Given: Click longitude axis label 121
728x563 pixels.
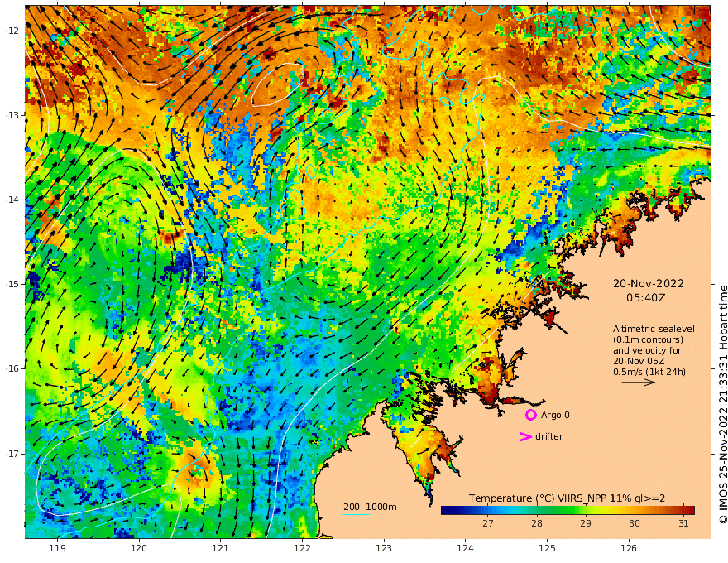Looking at the screenshot, I should [221, 548].
